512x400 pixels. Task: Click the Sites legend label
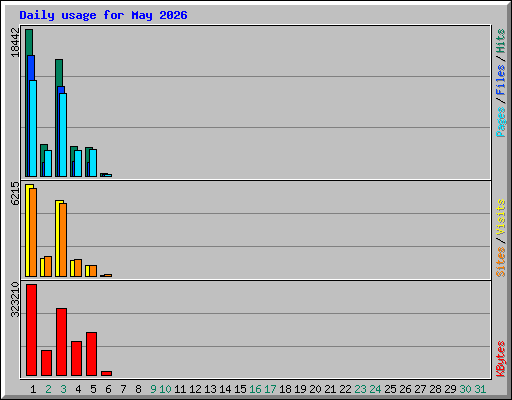click(x=501, y=262)
